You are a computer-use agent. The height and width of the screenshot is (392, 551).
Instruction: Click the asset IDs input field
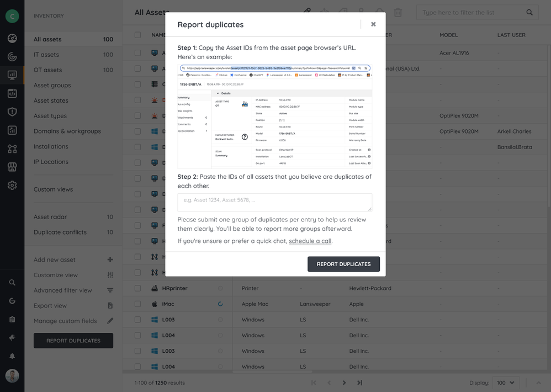click(x=274, y=202)
